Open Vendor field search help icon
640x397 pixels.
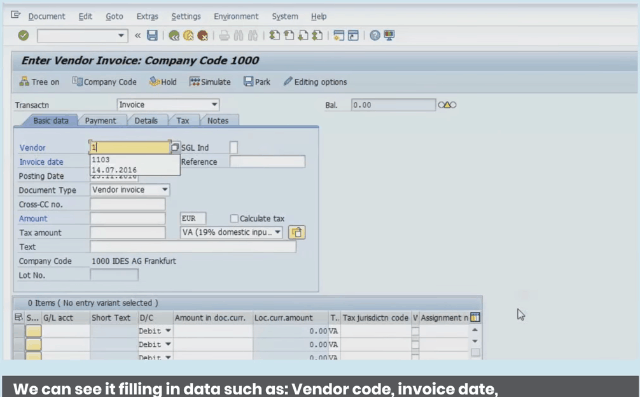[175, 147]
